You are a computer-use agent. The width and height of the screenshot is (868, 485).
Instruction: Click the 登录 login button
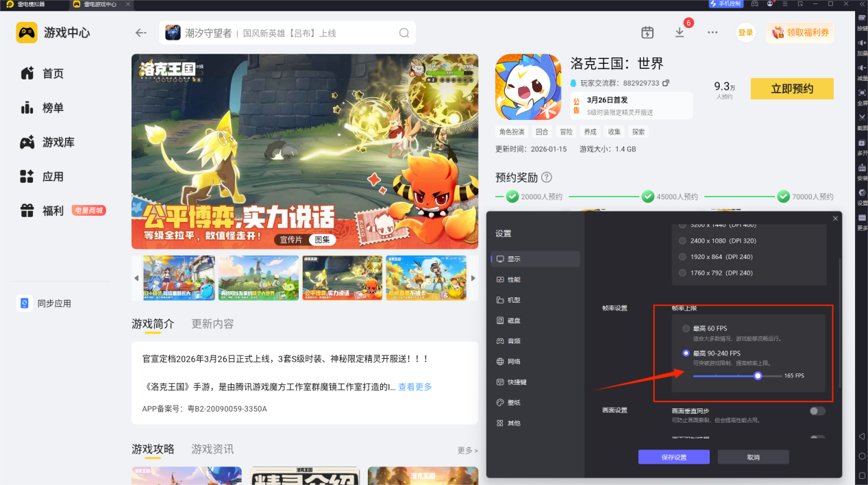pos(745,32)
